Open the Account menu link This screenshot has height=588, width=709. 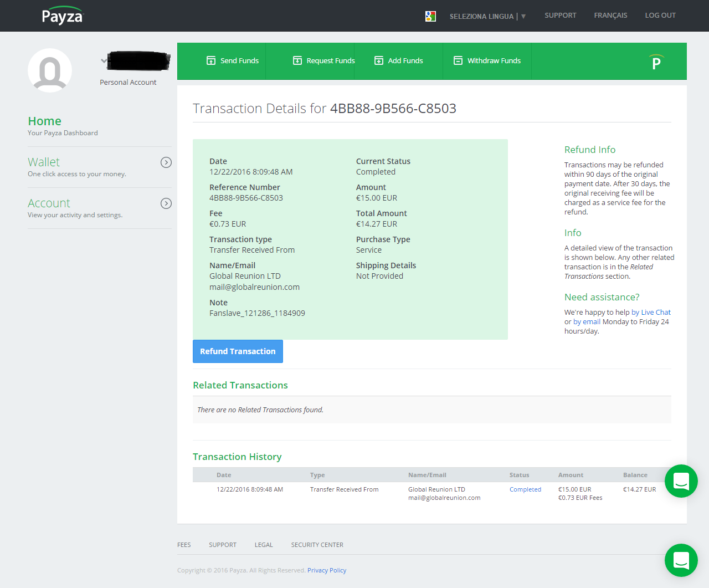49,203
